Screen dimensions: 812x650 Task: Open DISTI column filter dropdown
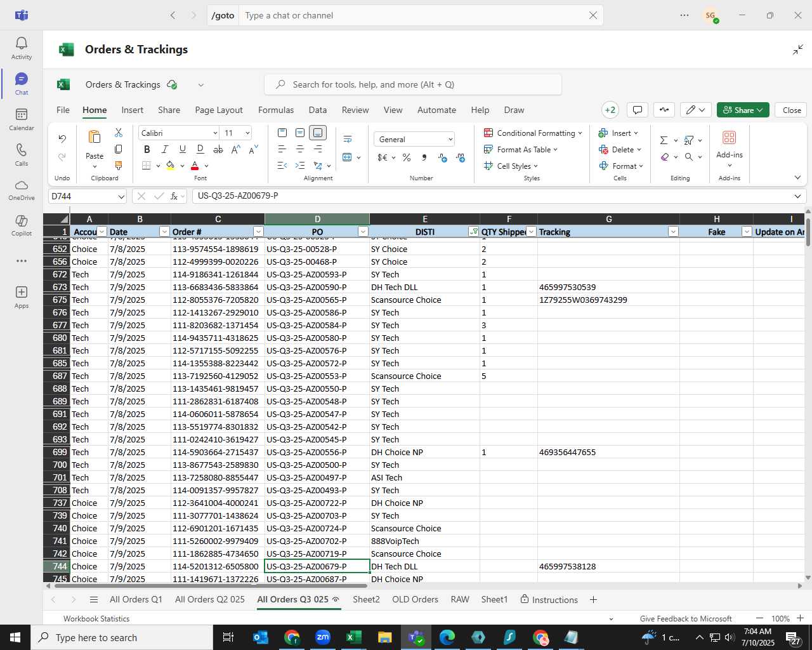coord(473,232)
